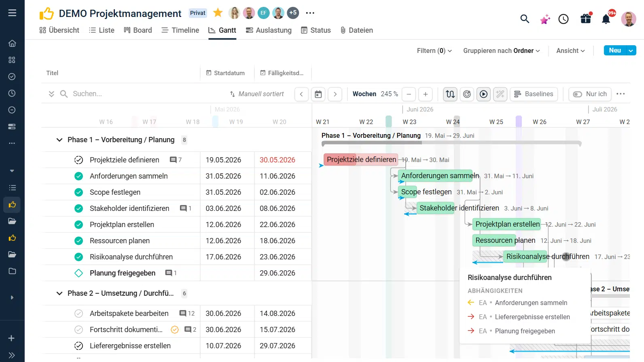The width and height of the screenshot is (644, 362).
Task: Click the Privat project badge
Action: click(x=198, y=13)
